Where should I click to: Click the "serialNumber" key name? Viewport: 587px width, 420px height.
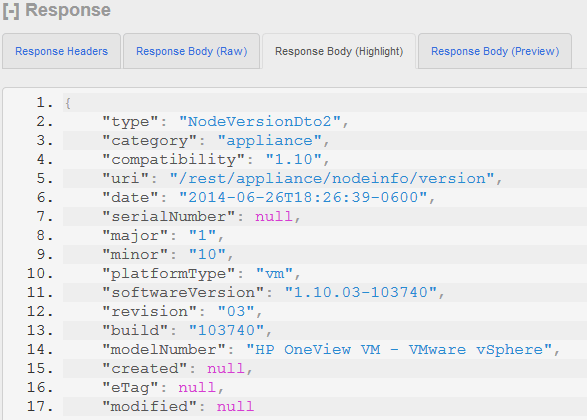[x=168, y=217]
